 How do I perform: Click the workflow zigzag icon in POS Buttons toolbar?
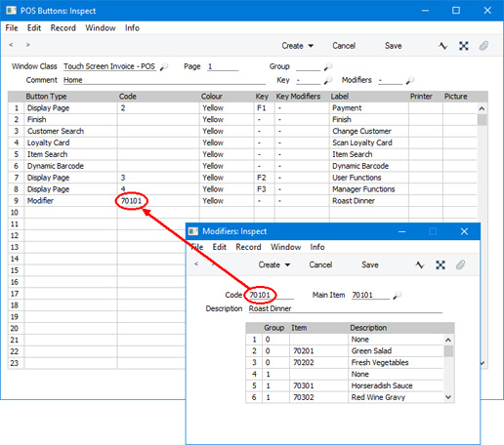click(x=442, y=46)
